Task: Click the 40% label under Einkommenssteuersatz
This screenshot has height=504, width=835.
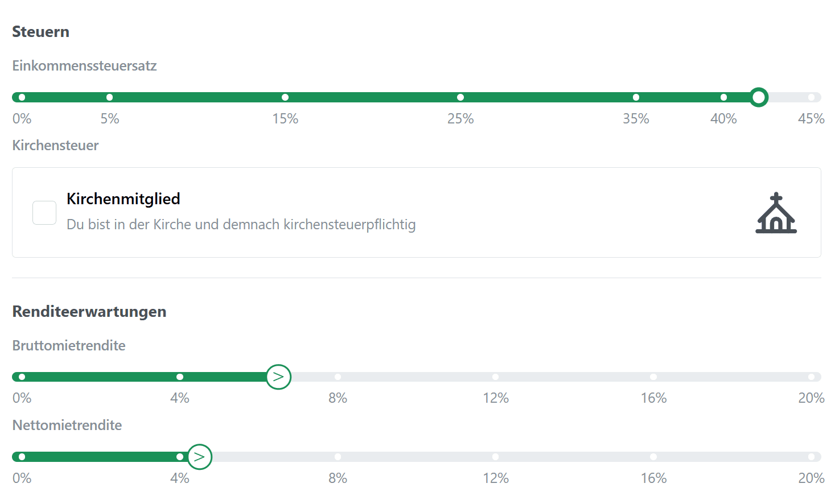Action: [723, 118]
